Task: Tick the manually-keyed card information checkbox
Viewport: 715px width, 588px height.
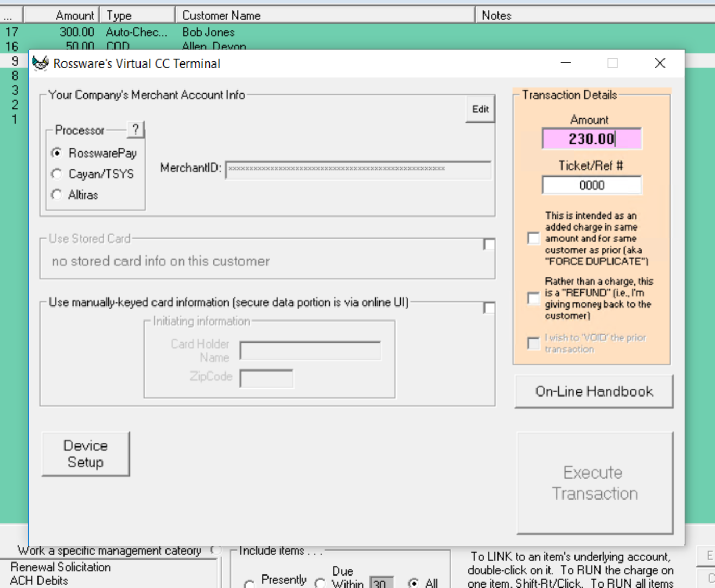Action: click(x=489, y=308)
